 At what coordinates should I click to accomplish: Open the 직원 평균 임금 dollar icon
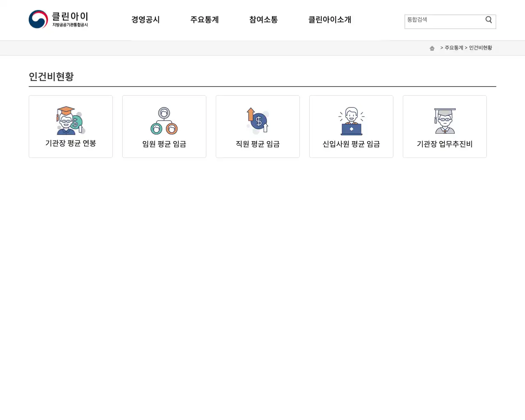[x=258, y=120]
